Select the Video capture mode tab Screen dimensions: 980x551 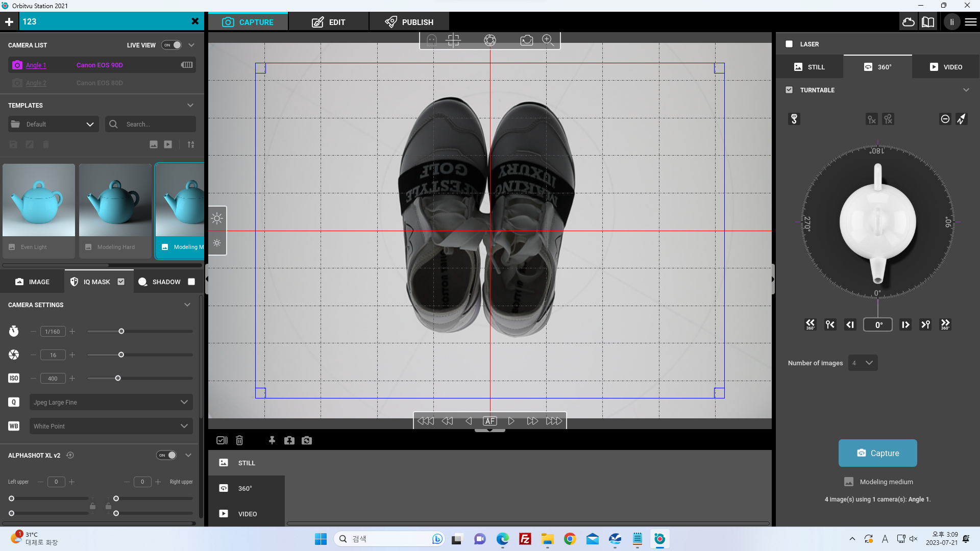tap(946, 67)
